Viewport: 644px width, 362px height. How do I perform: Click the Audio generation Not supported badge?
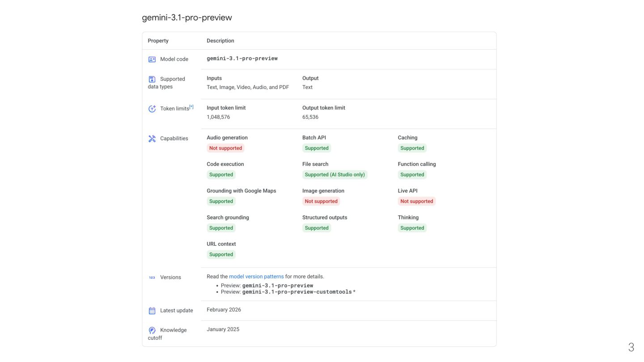225,148
